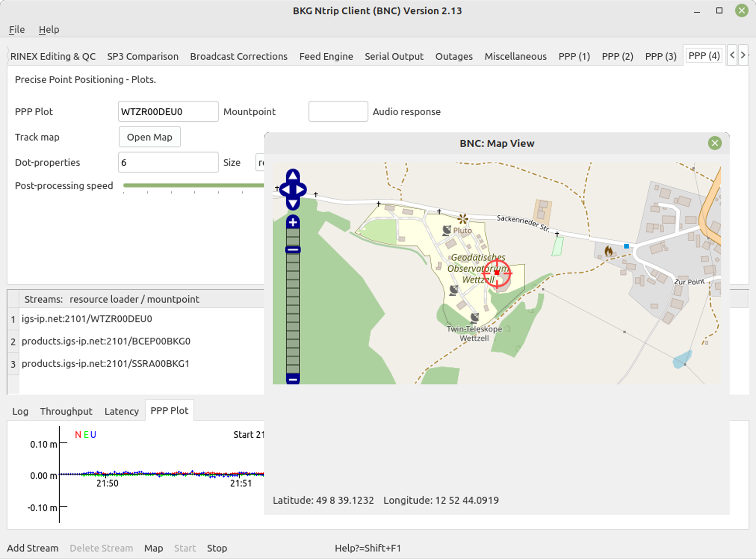Adjust the Post-processing speed slider
This screenshot has height=559, width=756.
[194, 186]
